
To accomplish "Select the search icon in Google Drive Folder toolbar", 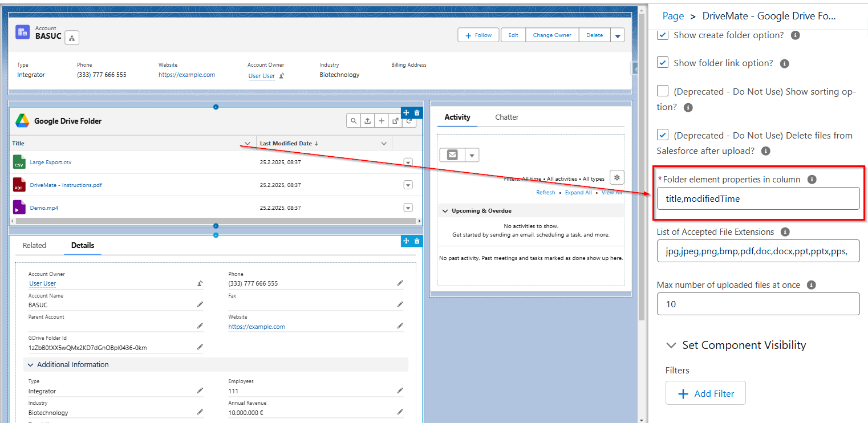I will click(x=354, y=120).
